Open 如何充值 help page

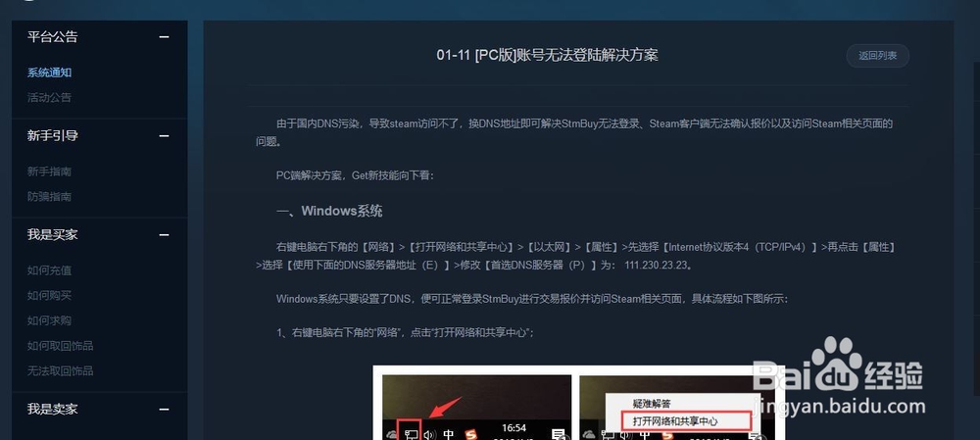(x=49, y=270)
